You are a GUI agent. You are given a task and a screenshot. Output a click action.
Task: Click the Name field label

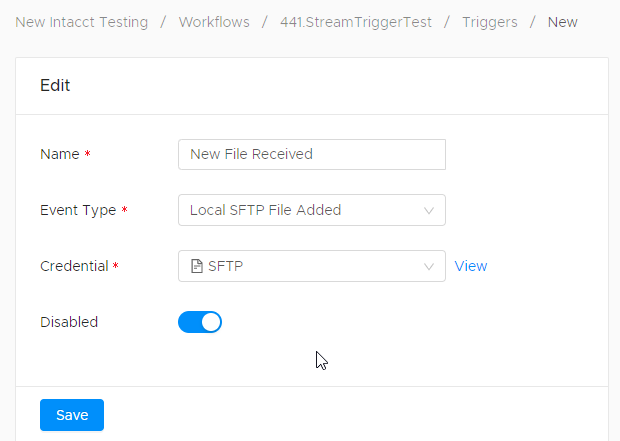click(x=60, y=154)
